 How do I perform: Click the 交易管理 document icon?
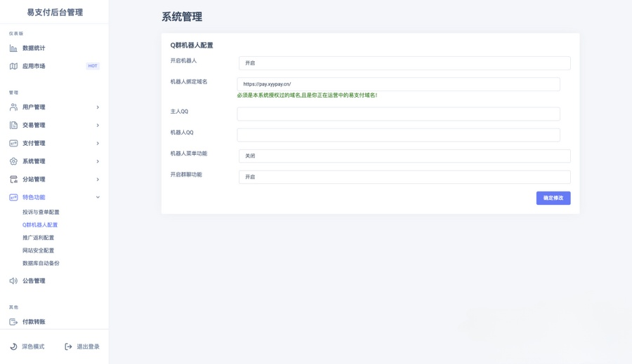click(x=13, y=126)
